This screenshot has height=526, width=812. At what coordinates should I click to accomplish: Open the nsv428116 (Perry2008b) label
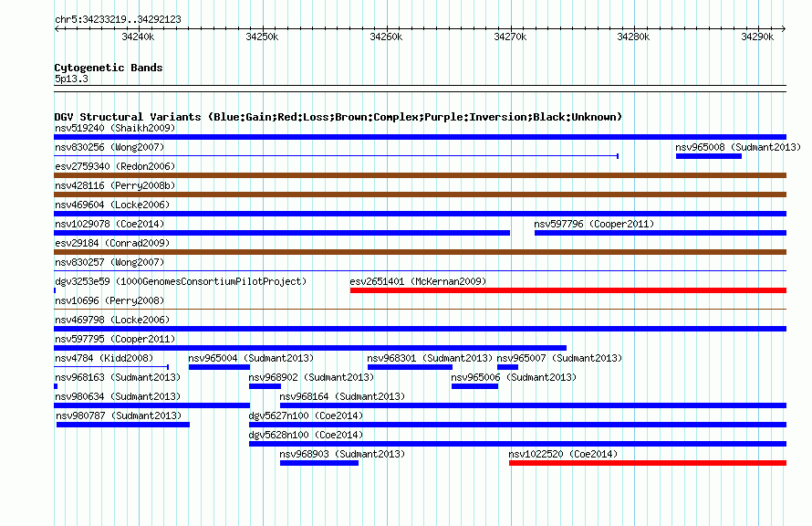[x=115, y=185]
